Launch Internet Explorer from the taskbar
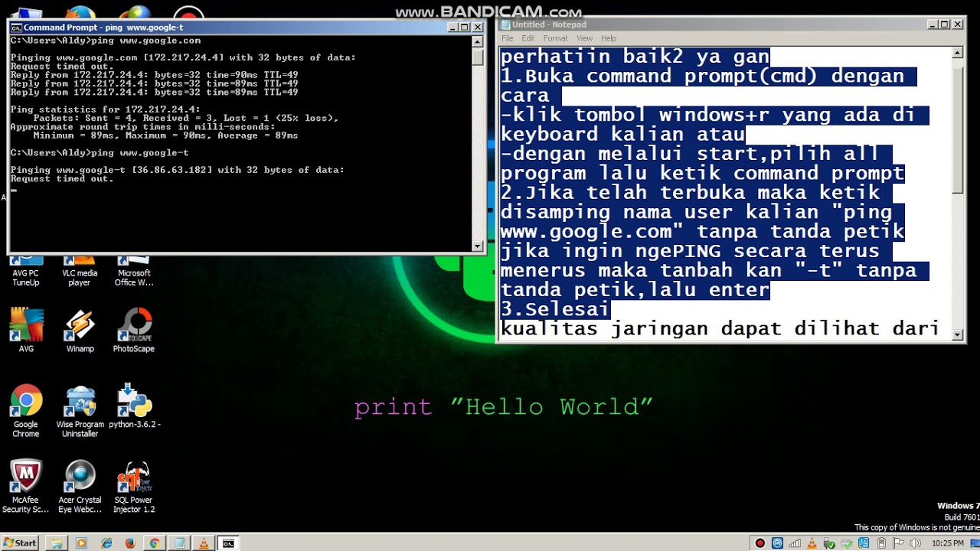Viewport: 980px width, 551px height. click(106, 543)
